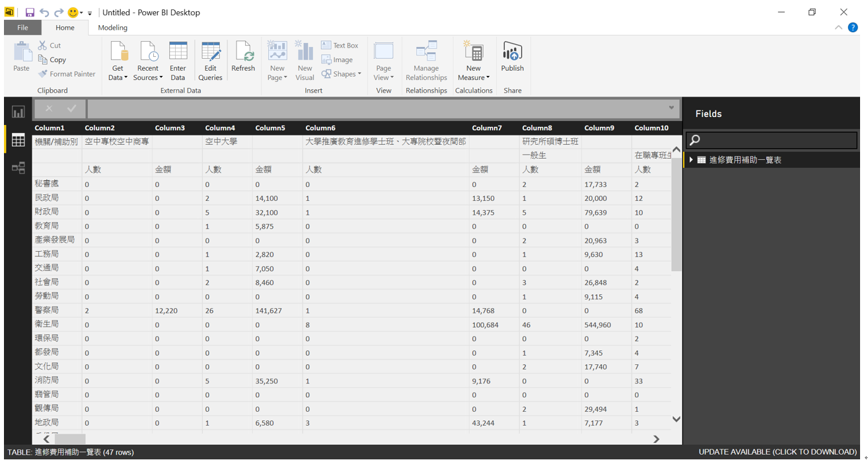Click Copy in the Clipboard group

[52, 59]
